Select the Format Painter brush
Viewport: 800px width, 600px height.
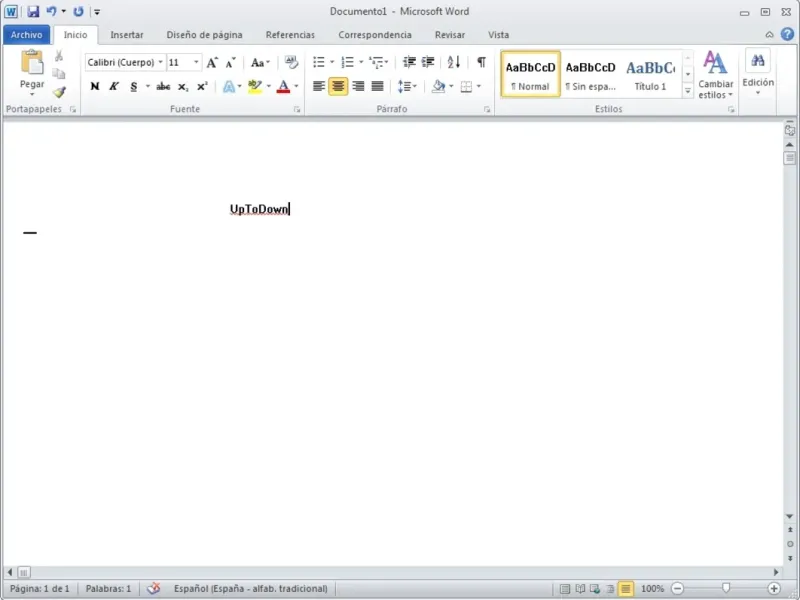[59, 92]
